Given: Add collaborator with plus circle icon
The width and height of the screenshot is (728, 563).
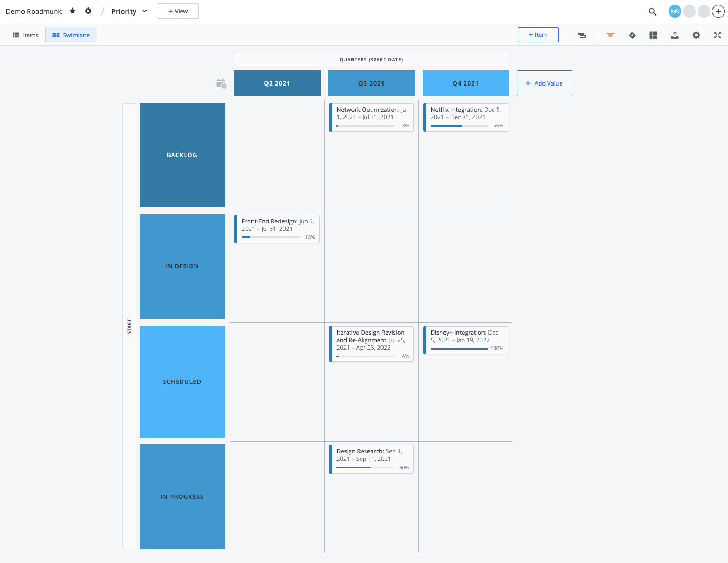Looking at the screenshot, I should (x=718, y=11).
